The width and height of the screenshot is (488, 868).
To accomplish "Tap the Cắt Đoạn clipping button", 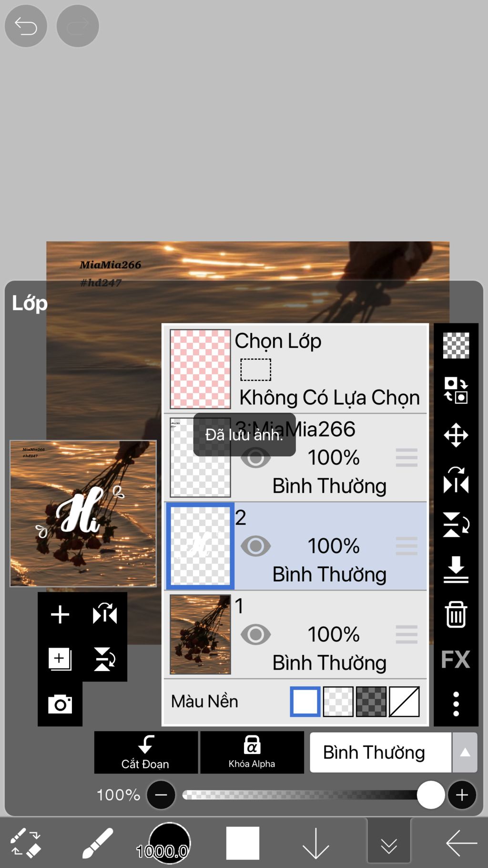I will coord(146,752).
